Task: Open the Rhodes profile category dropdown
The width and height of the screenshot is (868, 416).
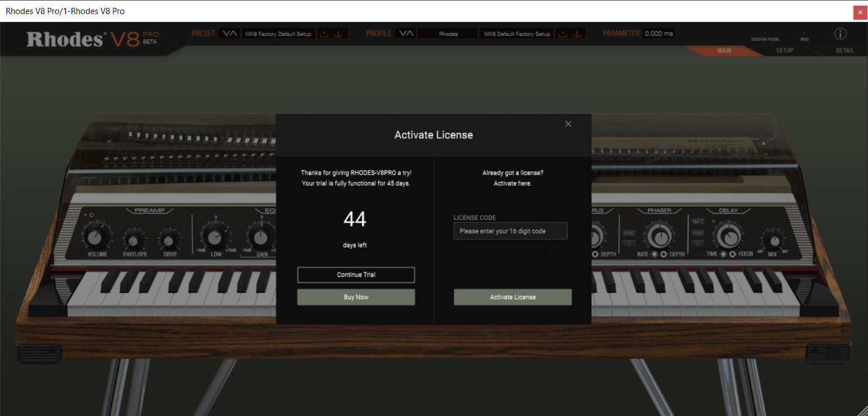Action: (447, 34)
